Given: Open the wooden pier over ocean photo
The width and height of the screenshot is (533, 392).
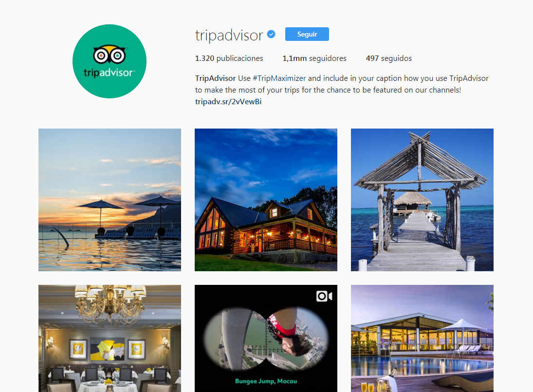Looking at the screenshot, I should (x=422, y=200).
